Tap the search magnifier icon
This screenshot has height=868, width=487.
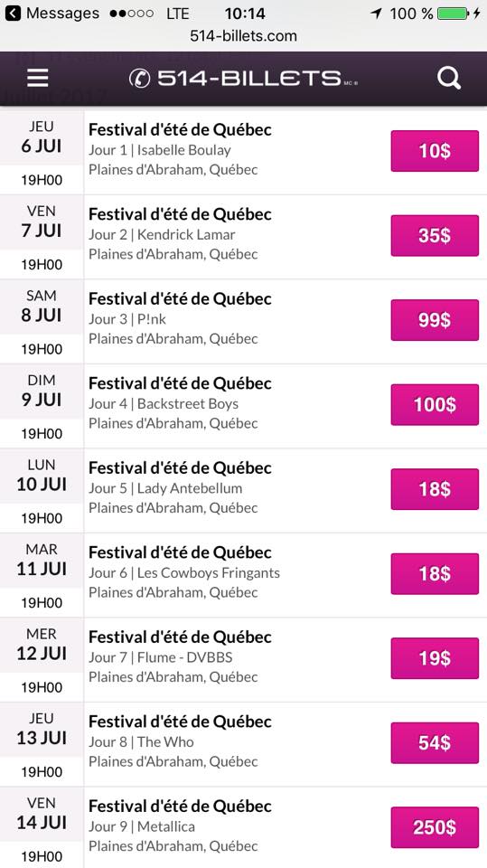449,78
